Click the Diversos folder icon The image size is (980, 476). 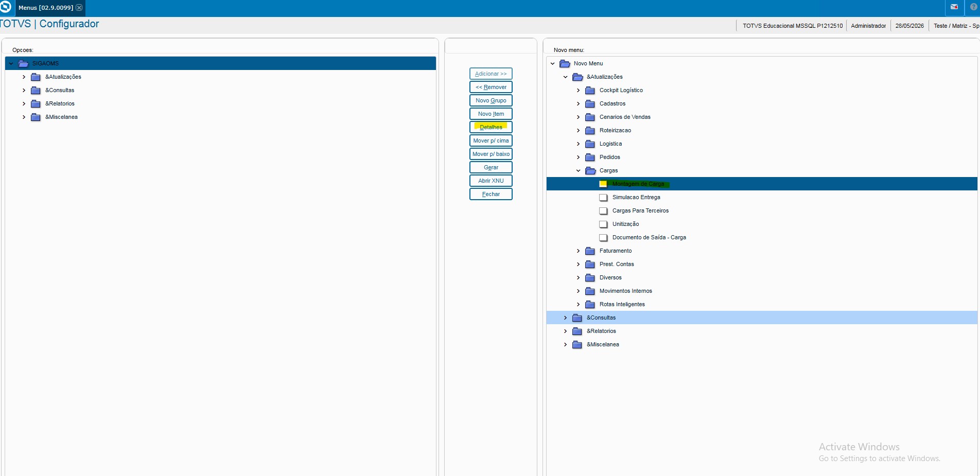(590, 277)
